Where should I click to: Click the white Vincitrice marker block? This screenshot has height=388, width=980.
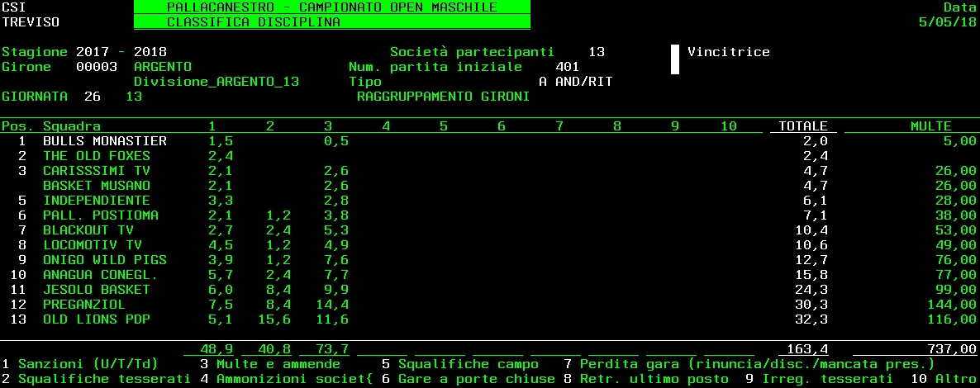coord(674,59)
